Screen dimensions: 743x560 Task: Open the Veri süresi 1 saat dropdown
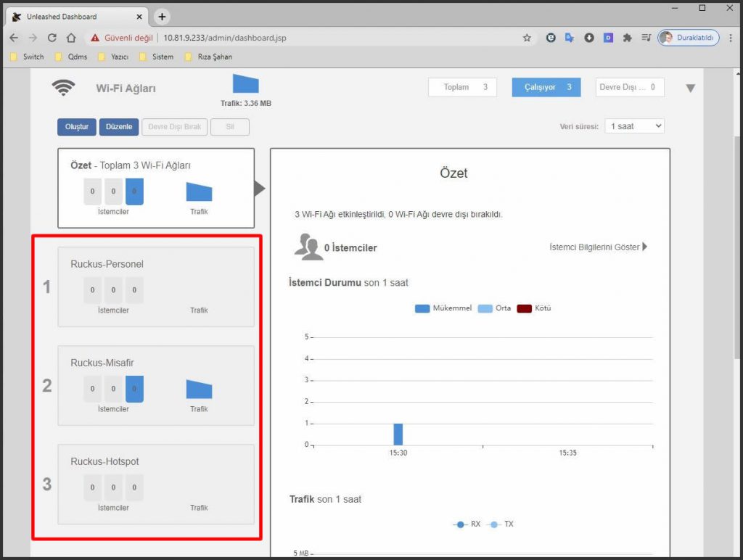tap(634, 126)
